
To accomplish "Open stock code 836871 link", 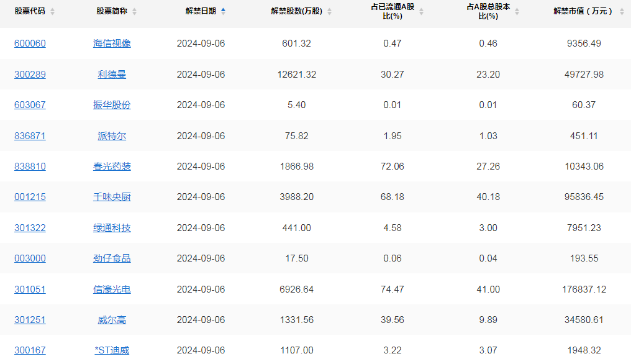I will [x=30, y=136].
